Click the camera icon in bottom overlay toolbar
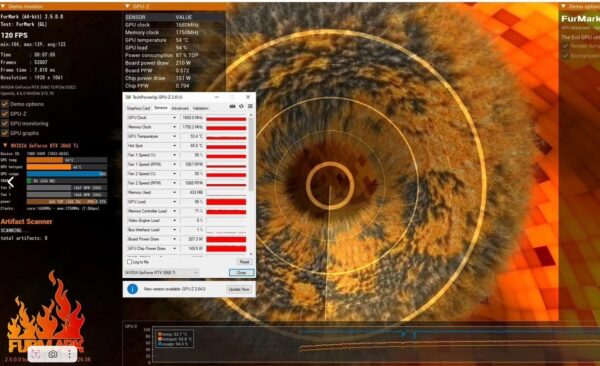Image resolution: width=600 pixels, height=366 pixels. [53, 354]
